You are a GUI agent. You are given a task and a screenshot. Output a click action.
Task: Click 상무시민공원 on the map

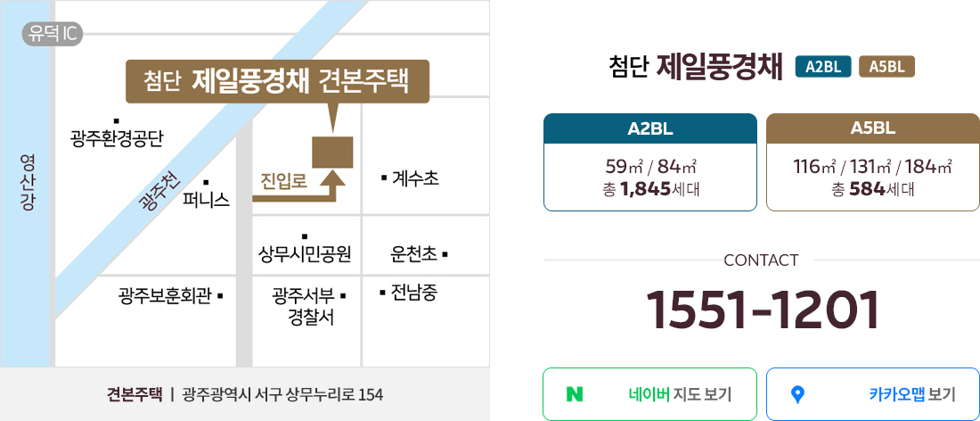point(305,253)
